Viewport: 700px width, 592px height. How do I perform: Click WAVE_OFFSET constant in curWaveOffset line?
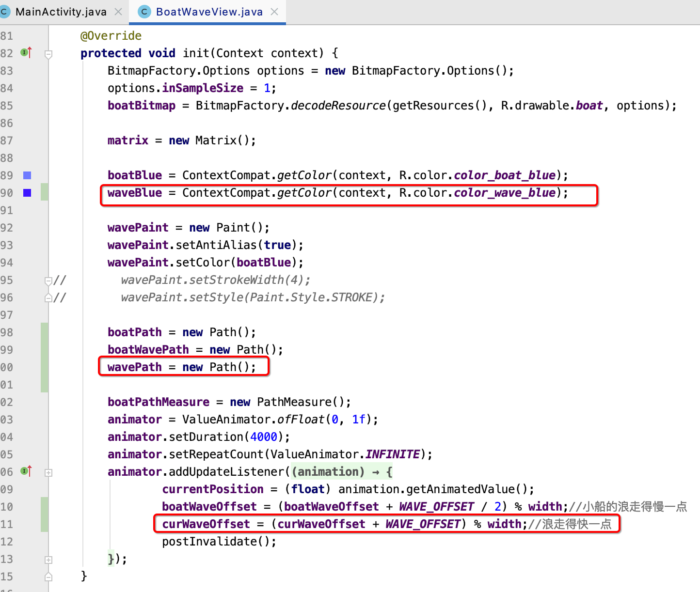[x=423, y=524]
